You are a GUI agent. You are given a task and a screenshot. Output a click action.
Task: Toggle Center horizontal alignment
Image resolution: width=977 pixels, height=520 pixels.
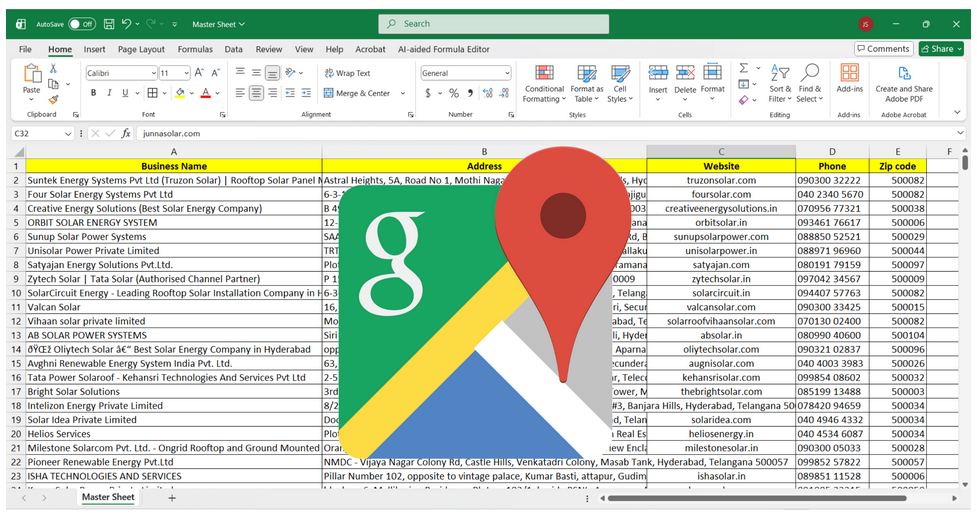click(x=256, y=93)
